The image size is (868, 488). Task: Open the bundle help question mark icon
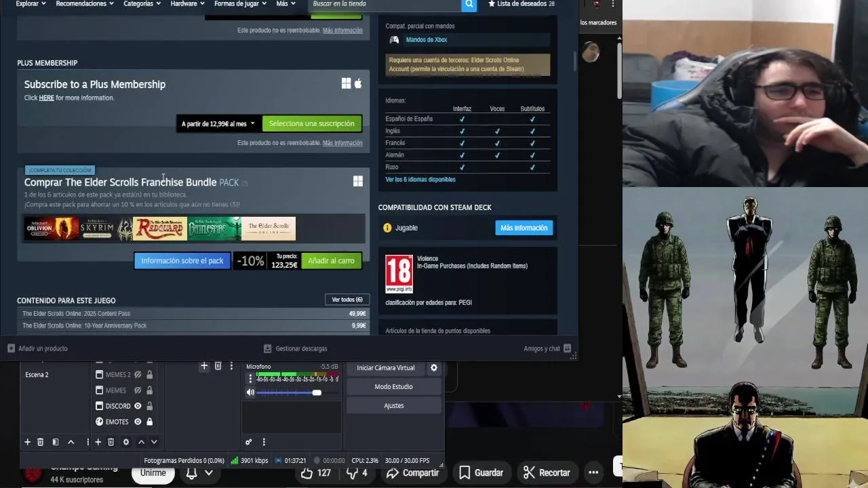245,183
